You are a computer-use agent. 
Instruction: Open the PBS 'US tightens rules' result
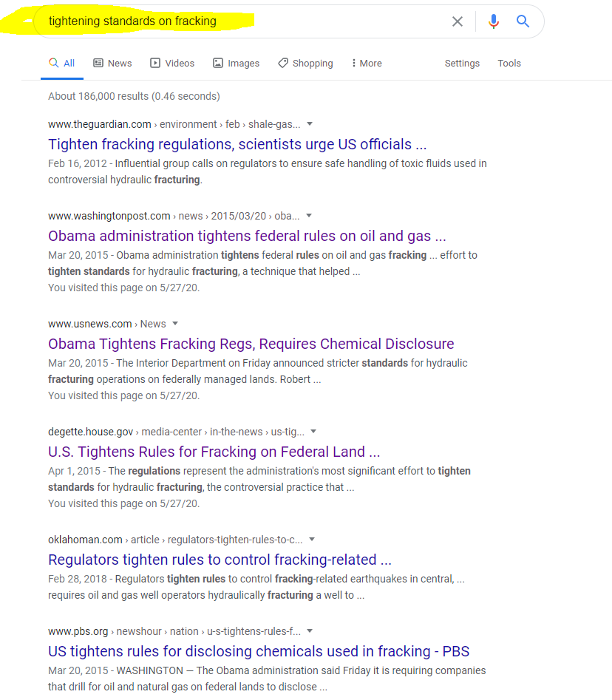click(x=259, y=651)
